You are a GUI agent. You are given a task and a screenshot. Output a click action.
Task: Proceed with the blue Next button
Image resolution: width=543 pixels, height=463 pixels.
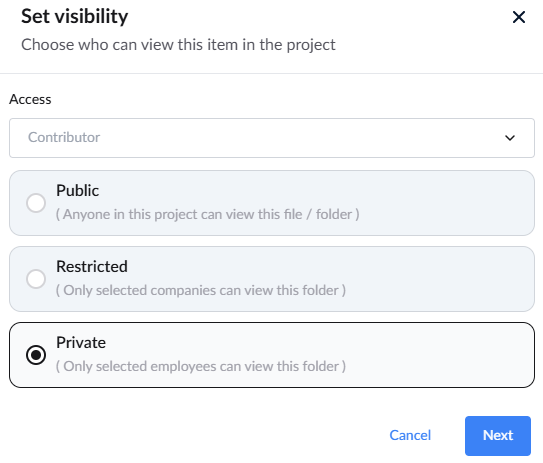(x=498, y=436)
